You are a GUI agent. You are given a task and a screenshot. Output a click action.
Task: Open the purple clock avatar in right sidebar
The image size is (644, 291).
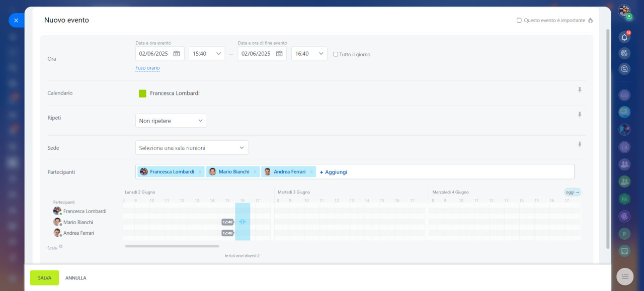click(624, 216)
